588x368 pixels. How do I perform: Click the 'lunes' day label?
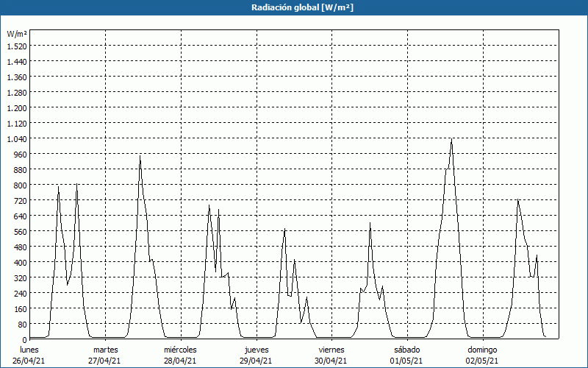point(29,350)
